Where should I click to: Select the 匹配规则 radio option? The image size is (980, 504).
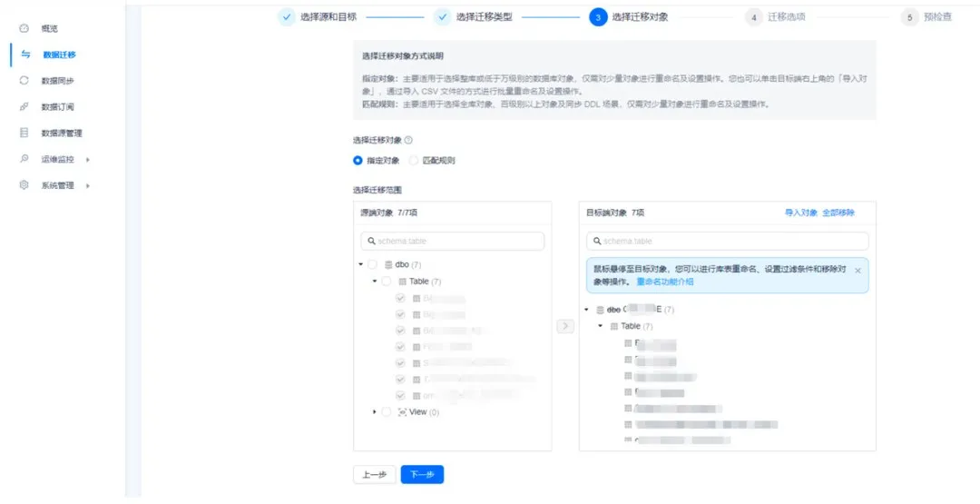pos(415,161)
